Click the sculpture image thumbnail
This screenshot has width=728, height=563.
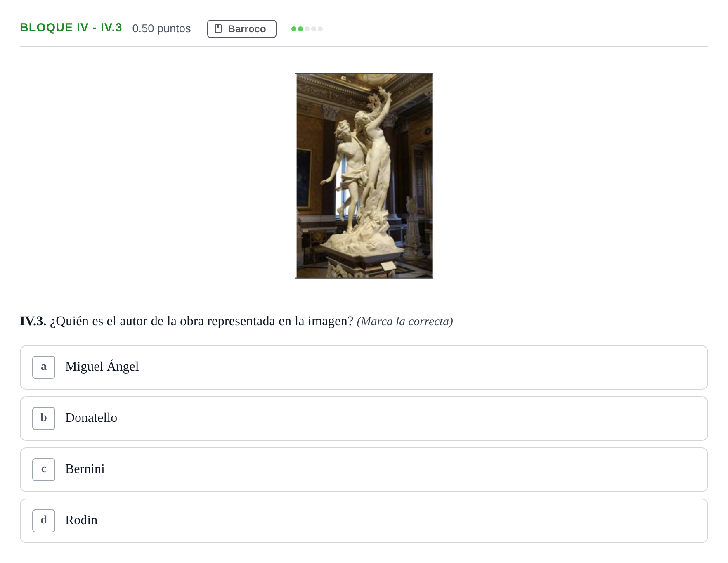pyautogui.click(x=364, y=176)
